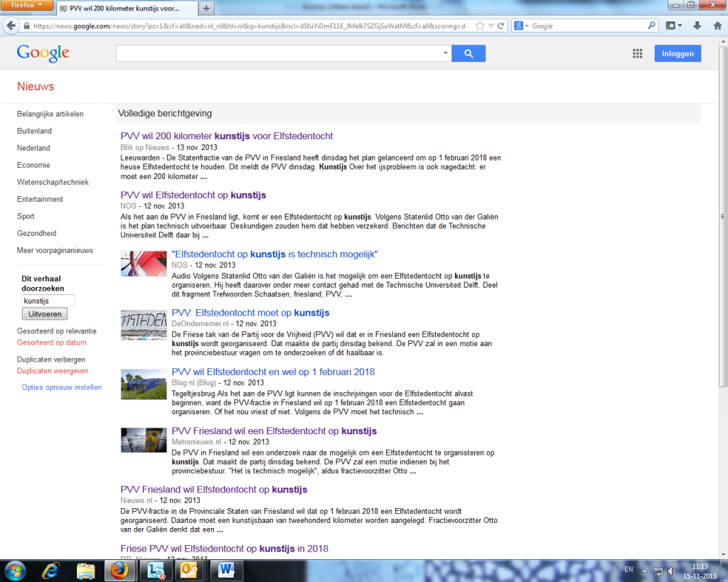Open the Windows Start button

coord(15,571)
